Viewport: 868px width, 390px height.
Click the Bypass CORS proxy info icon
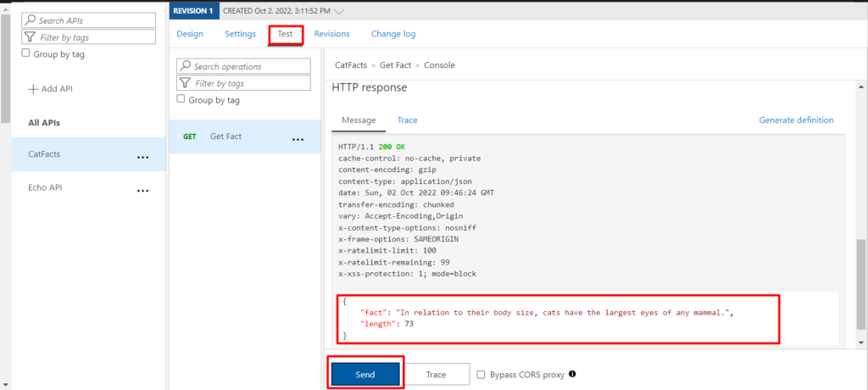tap(572, 374)
